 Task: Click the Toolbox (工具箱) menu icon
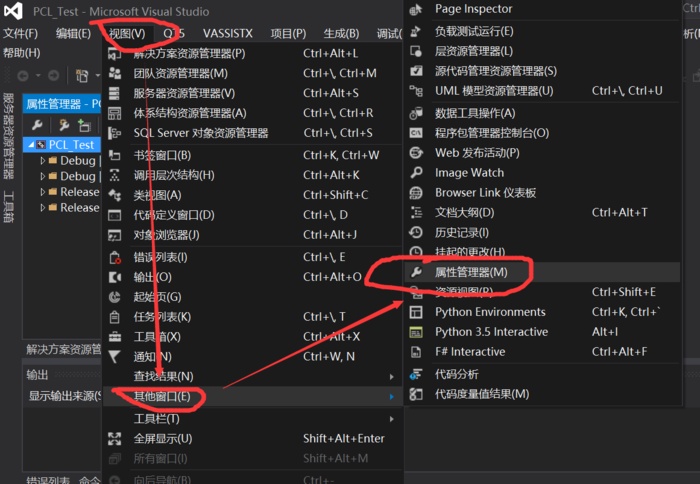click(x=115, y=337)
